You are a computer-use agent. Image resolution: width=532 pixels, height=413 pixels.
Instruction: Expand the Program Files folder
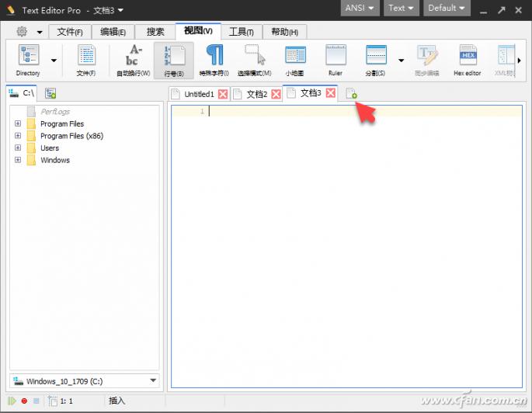[x=18, y=124]
